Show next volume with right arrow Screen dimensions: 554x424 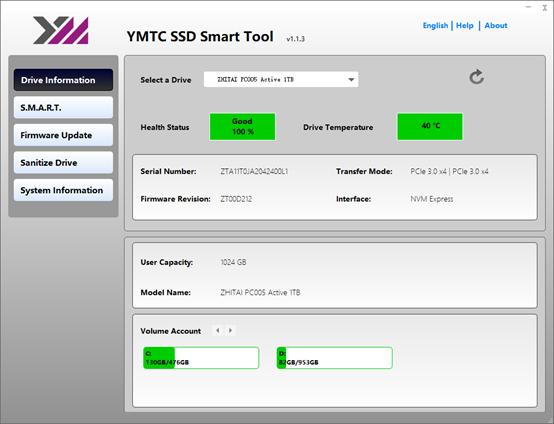(x=230, y=331)
